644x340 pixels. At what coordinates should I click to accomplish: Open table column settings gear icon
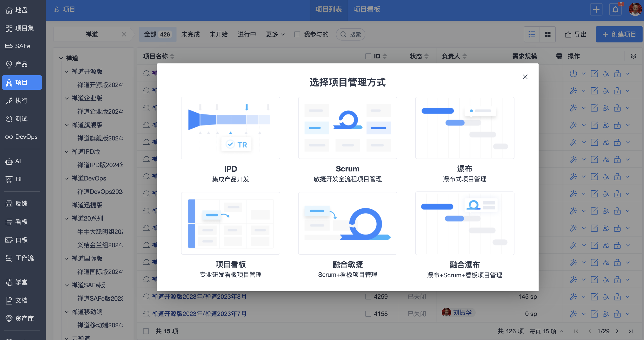tap(633, 56)
